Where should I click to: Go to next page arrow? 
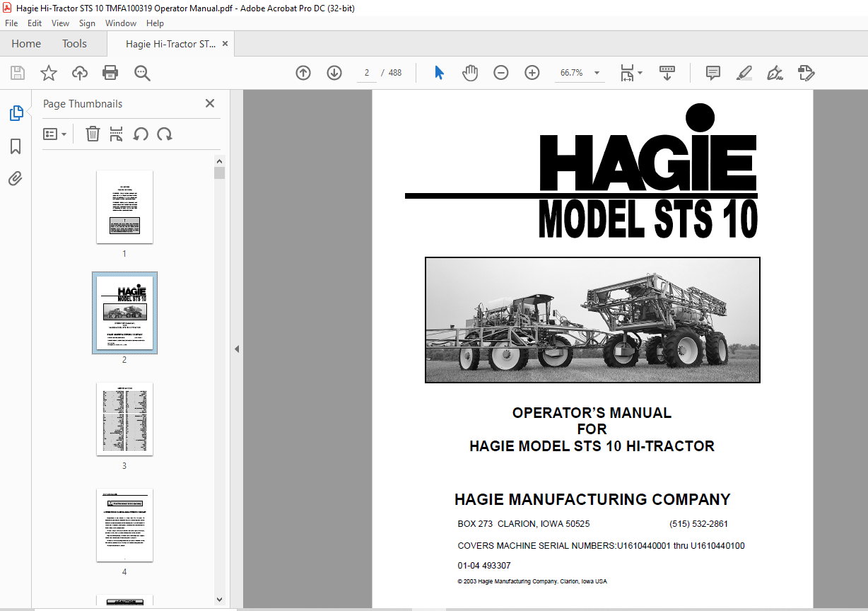(334, 73)
